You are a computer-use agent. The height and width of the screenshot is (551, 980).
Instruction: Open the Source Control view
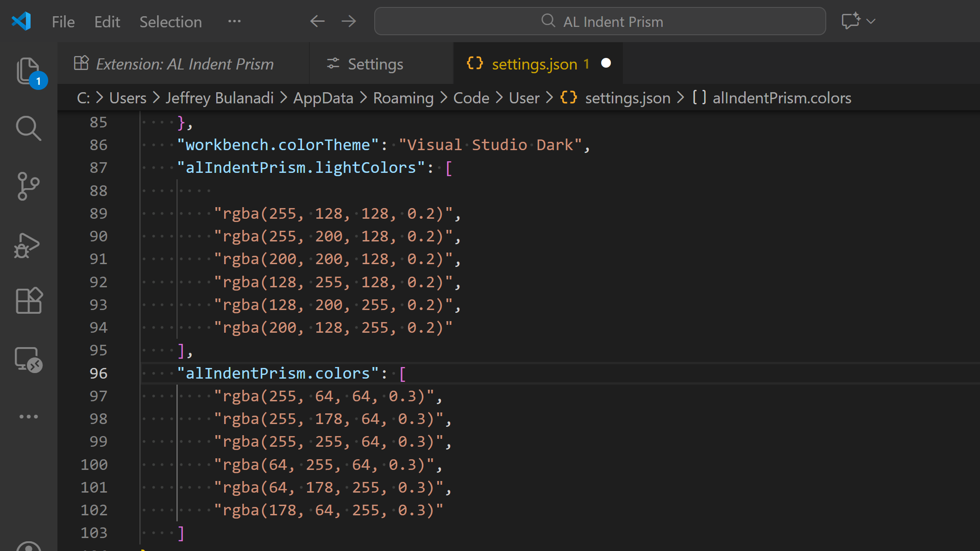point(29,186)
